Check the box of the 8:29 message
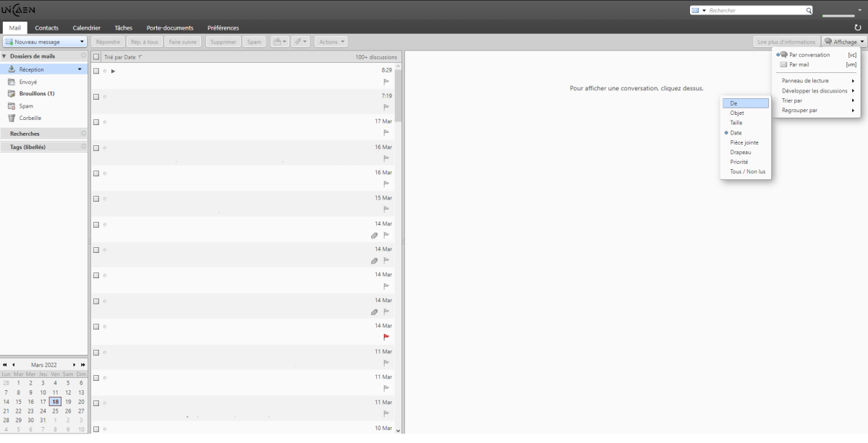868x443 pixels. [96, 71]
